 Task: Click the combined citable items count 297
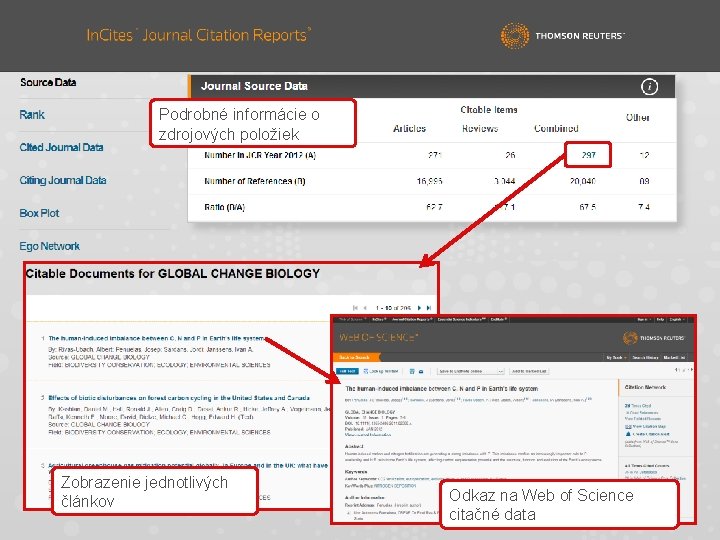point(588,155)
